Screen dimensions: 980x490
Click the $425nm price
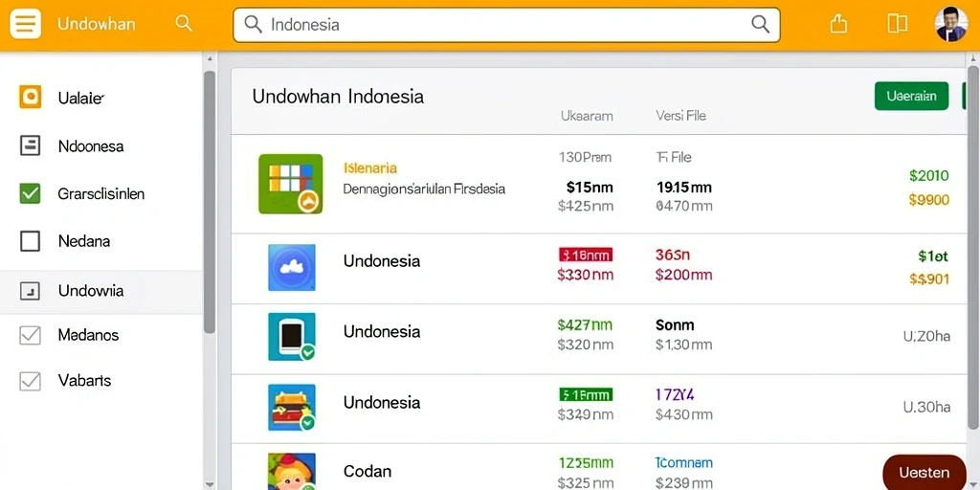[585, 206]
